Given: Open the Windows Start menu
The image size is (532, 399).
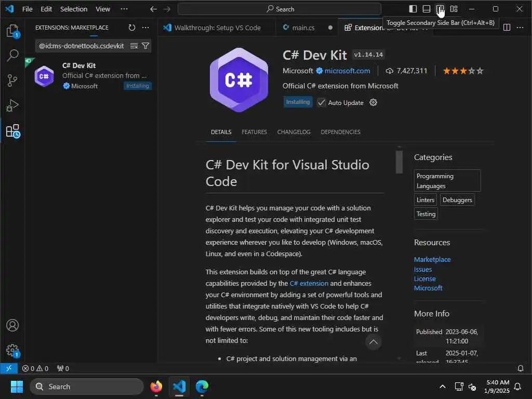Looking at the screenshot, I should coord(17,387).
